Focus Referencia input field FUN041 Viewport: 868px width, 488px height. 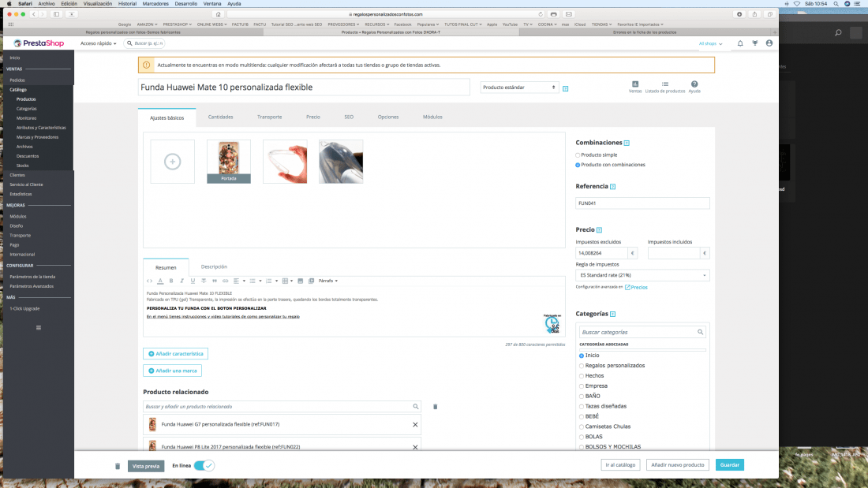642,203
